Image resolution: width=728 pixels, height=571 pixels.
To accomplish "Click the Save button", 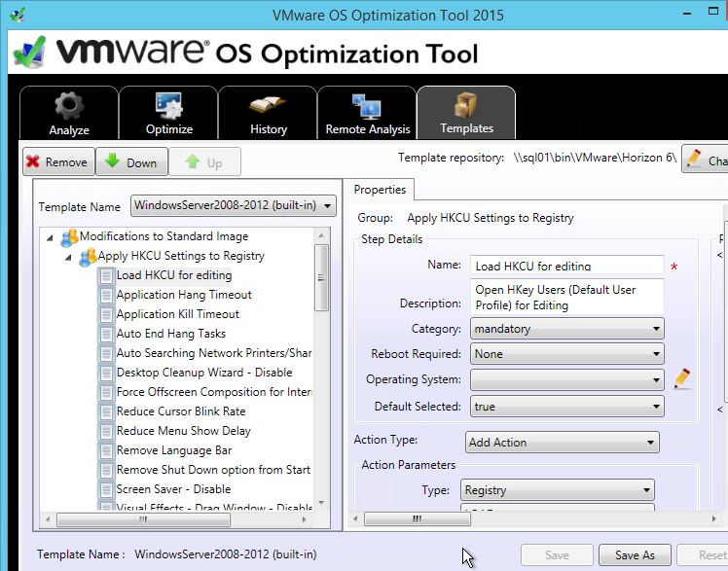I will tap(557, 555).
